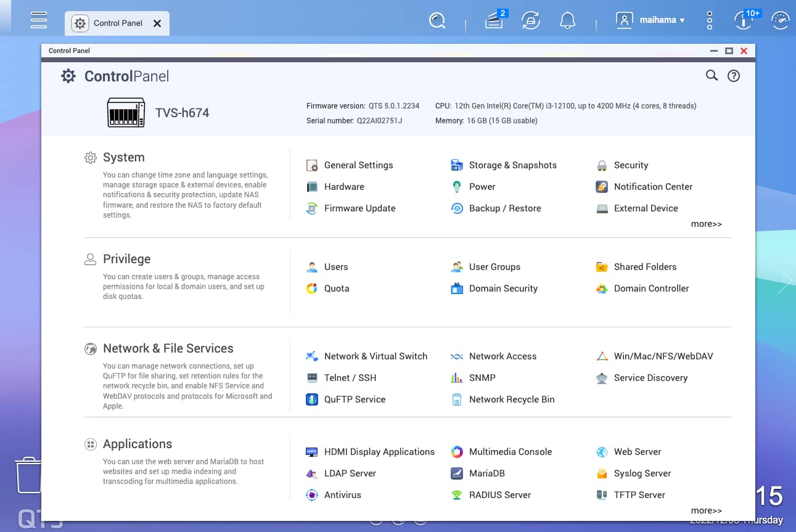
Task: Show more Applications items
Action: (706, 510)
